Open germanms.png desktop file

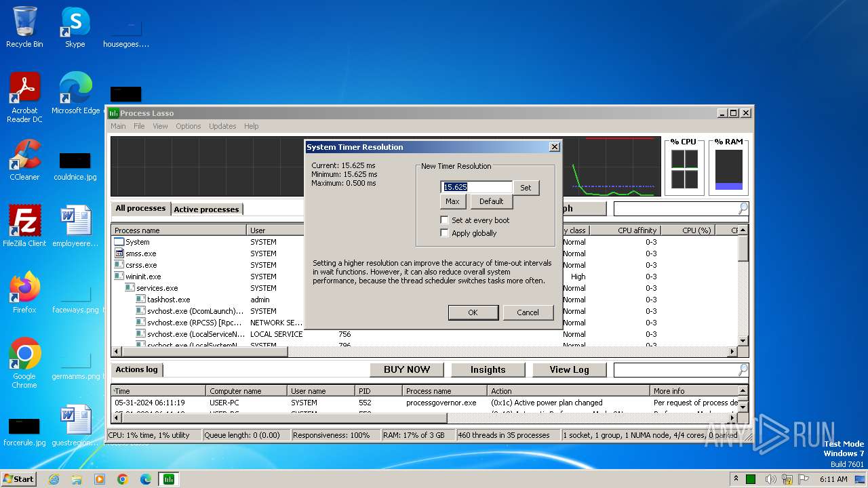pos(75,366)
